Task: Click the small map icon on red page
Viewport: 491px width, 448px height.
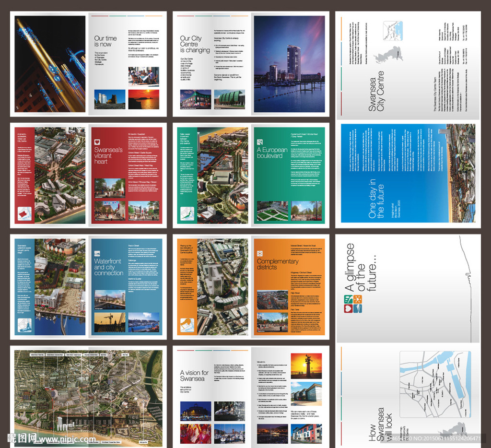Action: pyautogui.click(x=24, y=213)
